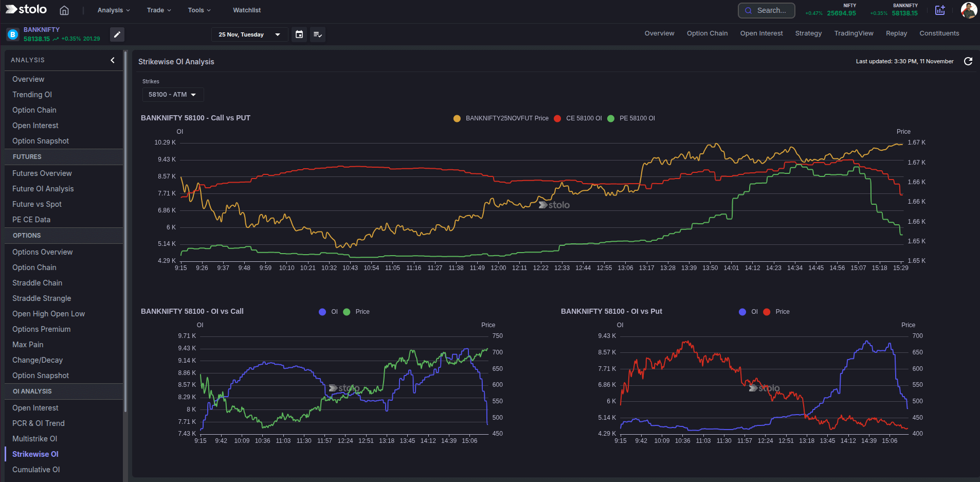
Task: Click the stolo logo in the top-left corner
Action: [25, 9]
